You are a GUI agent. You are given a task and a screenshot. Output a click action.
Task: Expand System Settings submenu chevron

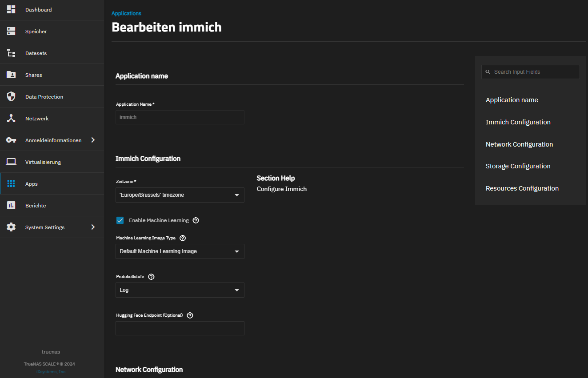93,227
